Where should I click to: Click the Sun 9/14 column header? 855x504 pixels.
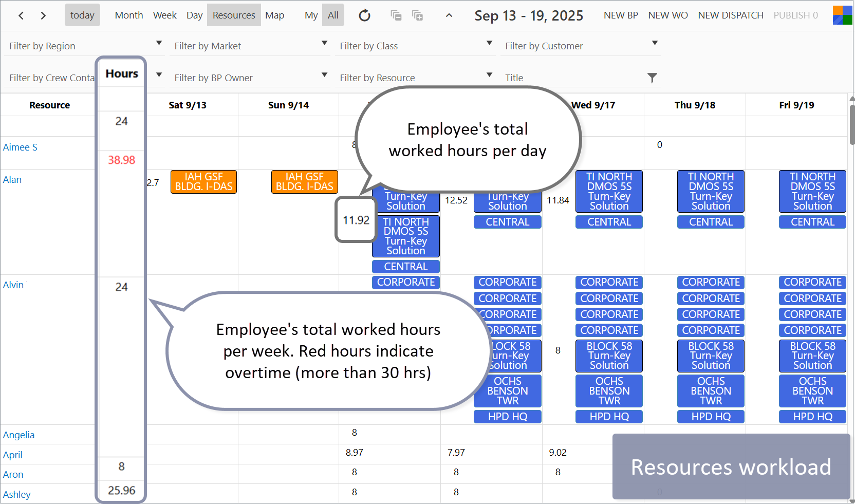click(289, 105)
